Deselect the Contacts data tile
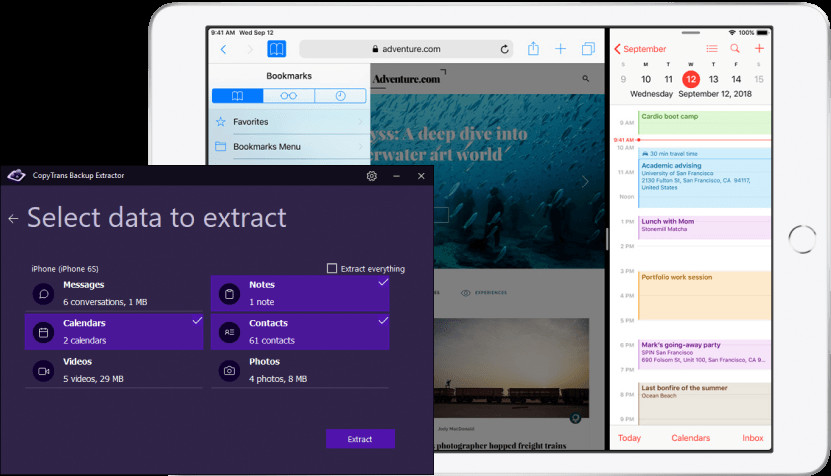 tap(300, 331)
